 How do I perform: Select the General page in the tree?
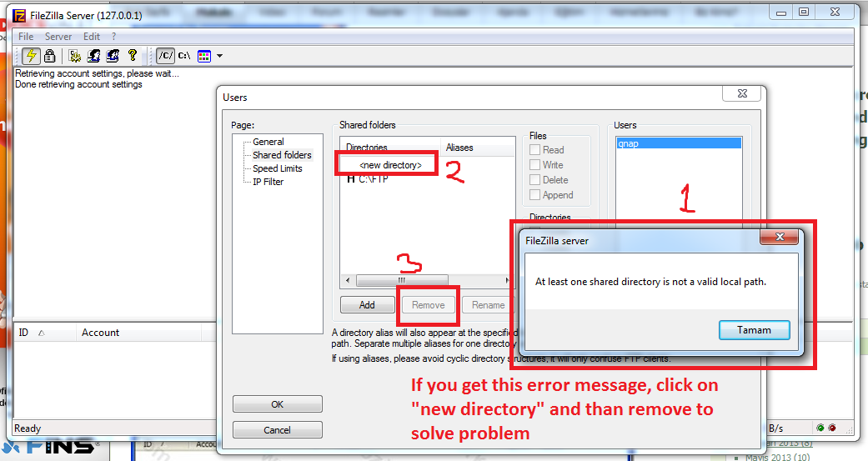coord(268,142)
